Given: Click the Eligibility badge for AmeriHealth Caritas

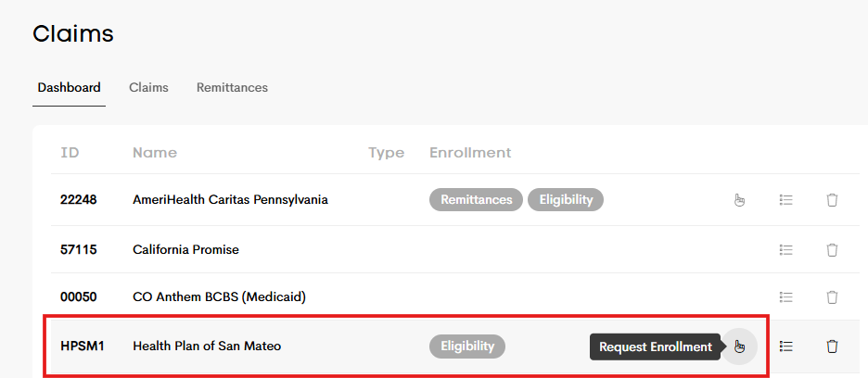Looking at the screenshot, I should coord(565,200).
